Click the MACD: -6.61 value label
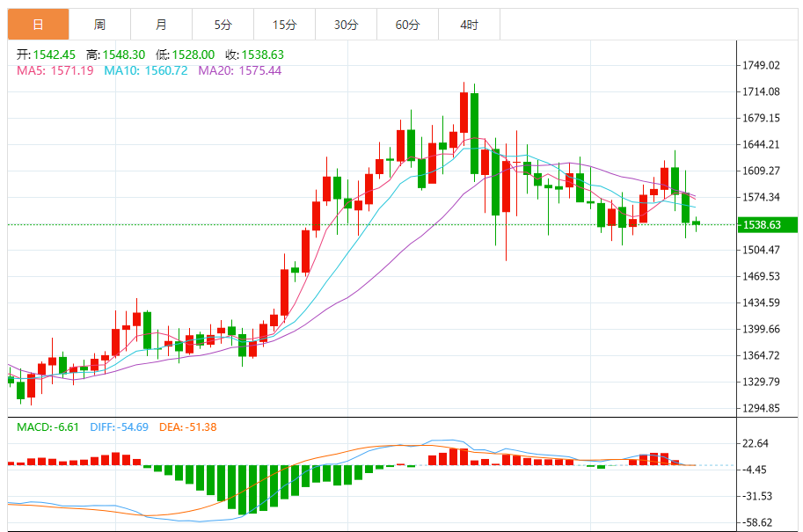The width and height of the screenshot is (803, 532). tap(47, 427)
